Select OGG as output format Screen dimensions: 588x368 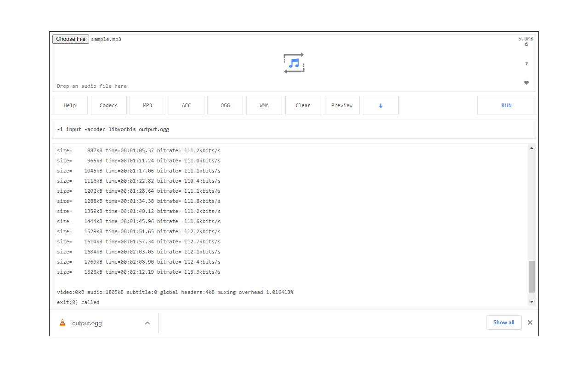[x=225, y=105]
